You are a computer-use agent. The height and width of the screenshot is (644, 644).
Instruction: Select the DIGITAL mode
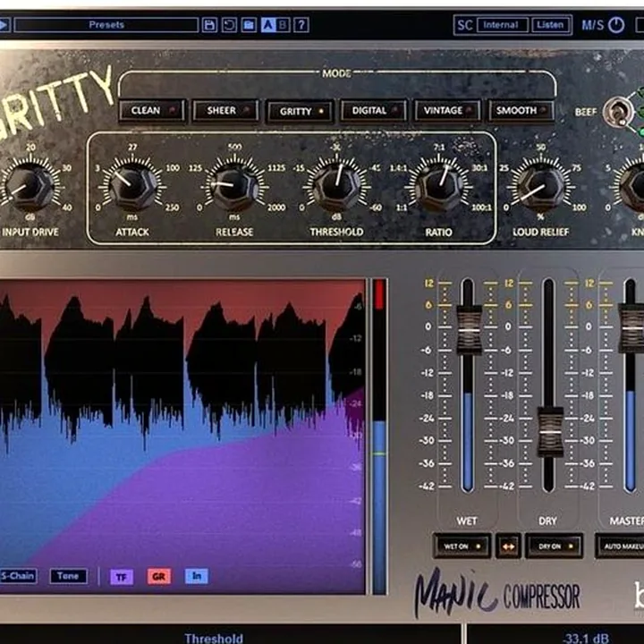pyautogui.click(x=374, y=111)
